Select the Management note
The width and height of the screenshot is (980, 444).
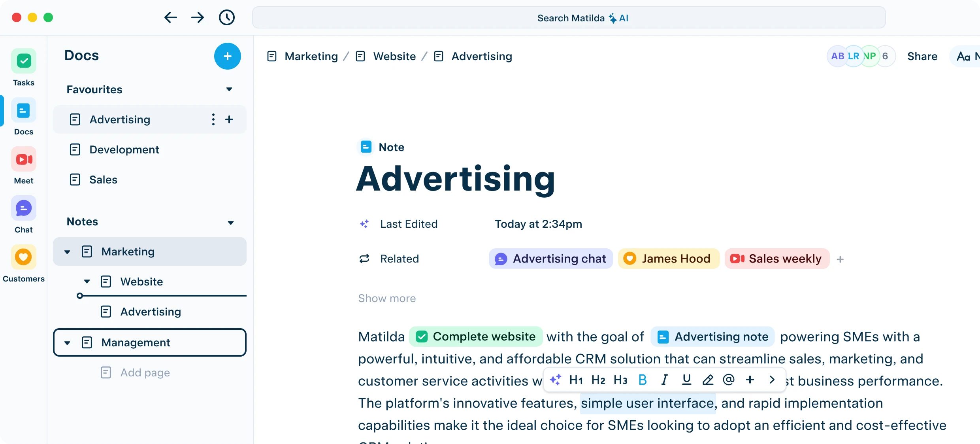[149, 342]
